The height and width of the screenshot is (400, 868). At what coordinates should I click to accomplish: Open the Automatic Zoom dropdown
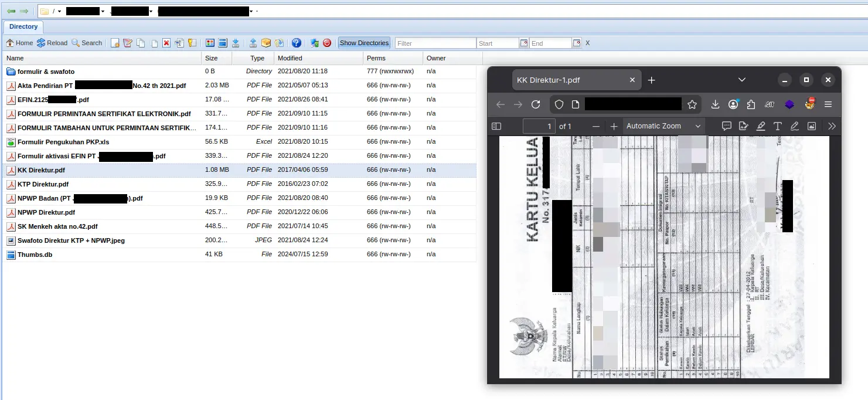663,126
